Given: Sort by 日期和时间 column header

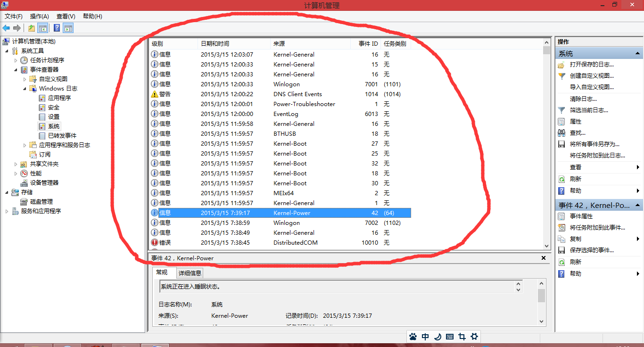Looking at the screenshot, I should point(234,43).
